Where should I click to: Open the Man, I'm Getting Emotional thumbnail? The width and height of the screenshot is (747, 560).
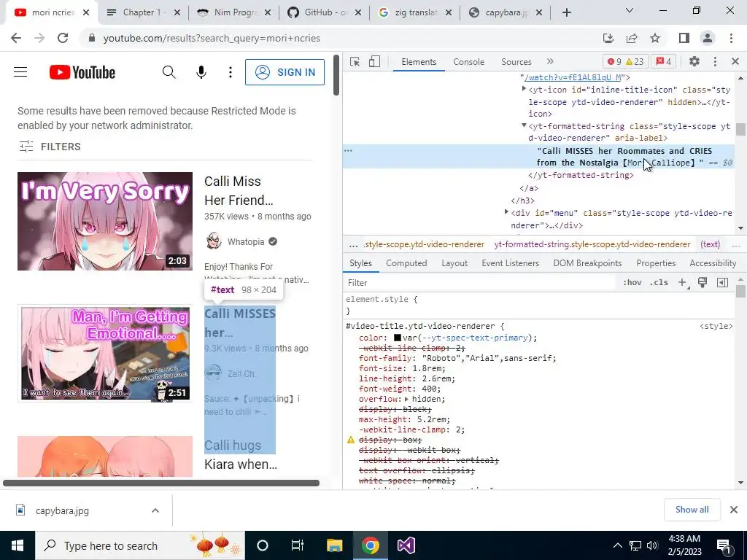105,354
